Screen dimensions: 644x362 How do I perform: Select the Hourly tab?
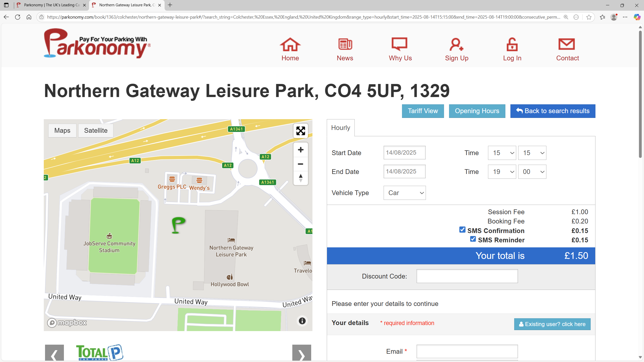point(341,128)
